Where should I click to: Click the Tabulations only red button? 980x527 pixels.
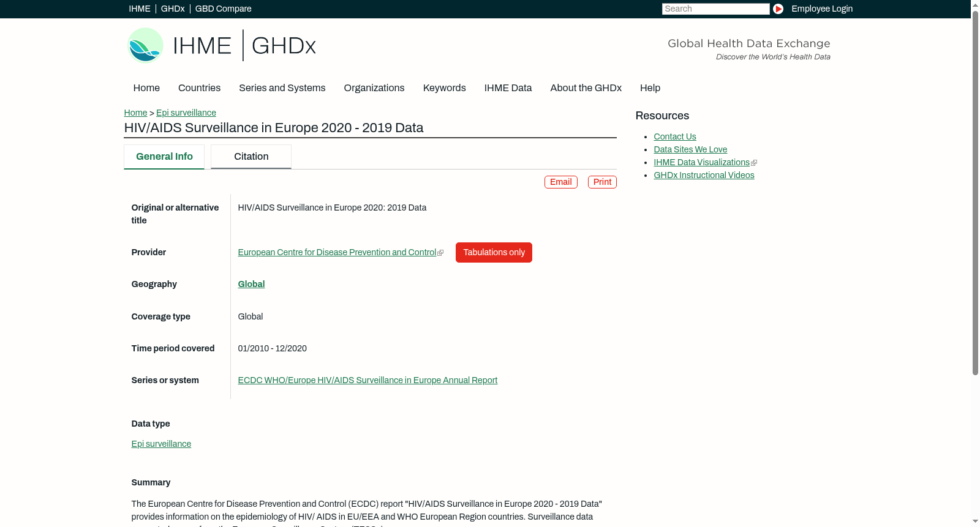point(494,253)
